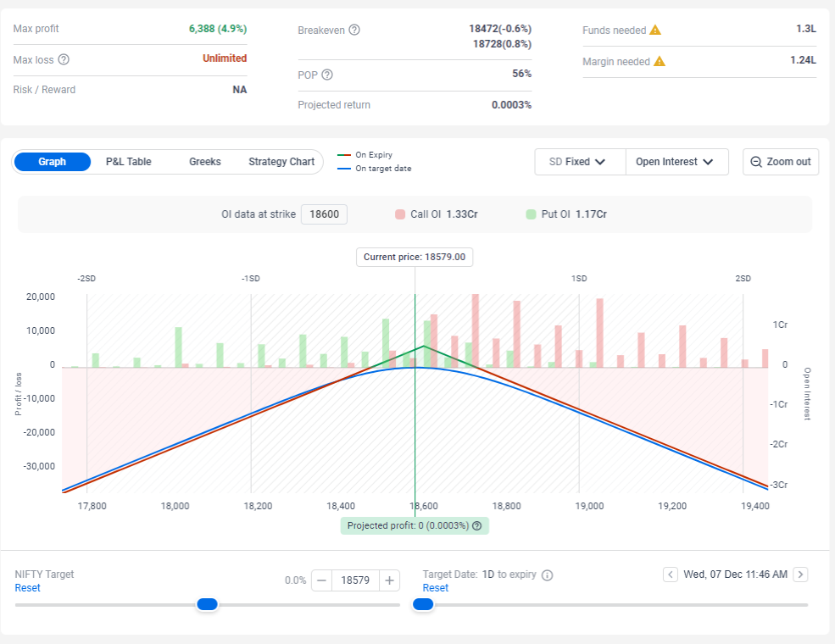Click the Target Date info icon
This screenshot has height=644, width=835.
(x=547, y=575)
